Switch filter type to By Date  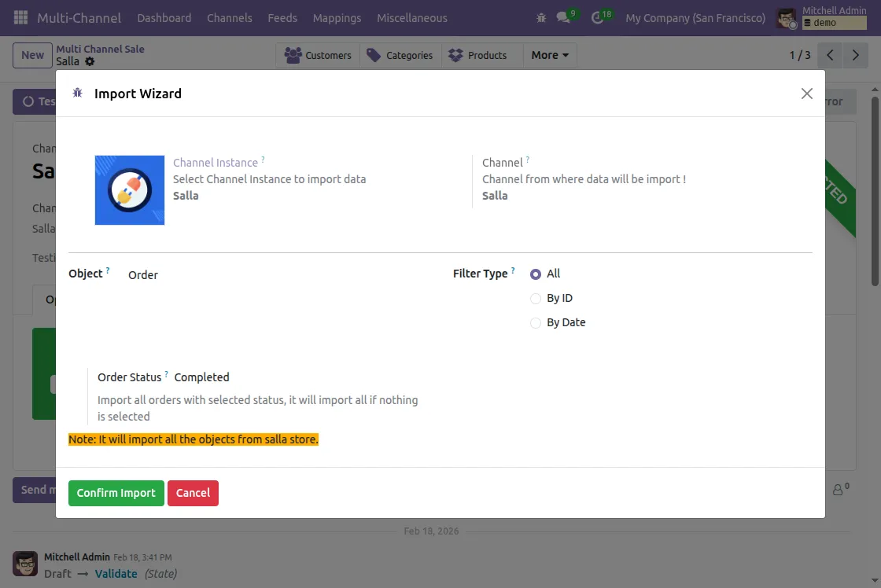pyautogui.click(x=536, y=322)
